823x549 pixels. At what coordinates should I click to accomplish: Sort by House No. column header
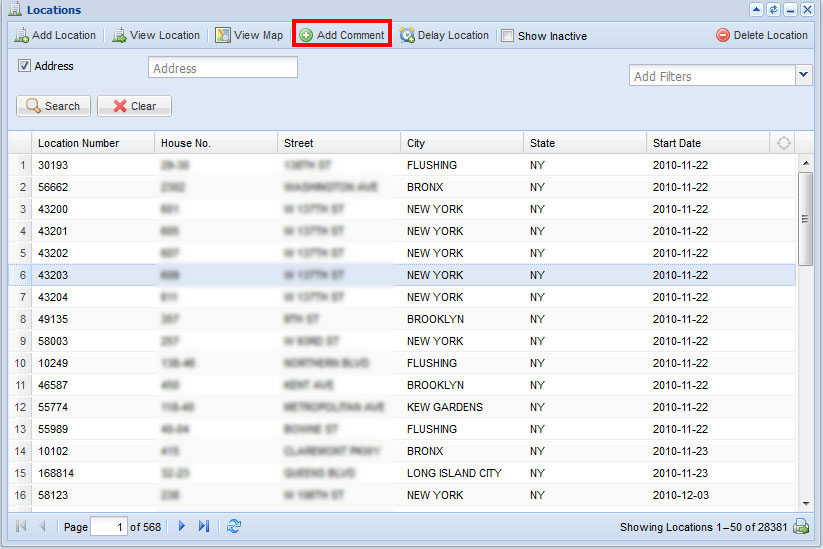pos(216,143)
